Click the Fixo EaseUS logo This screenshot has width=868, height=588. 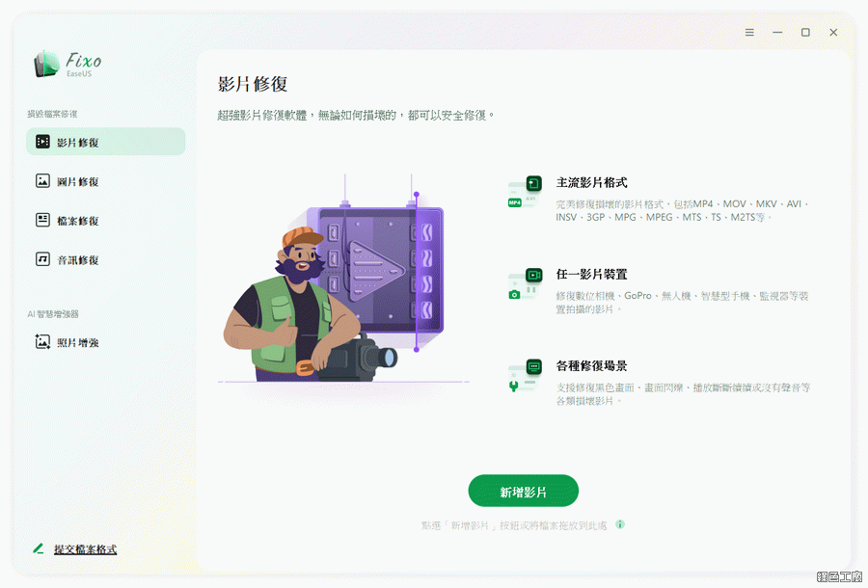click(x=68, y=65)
